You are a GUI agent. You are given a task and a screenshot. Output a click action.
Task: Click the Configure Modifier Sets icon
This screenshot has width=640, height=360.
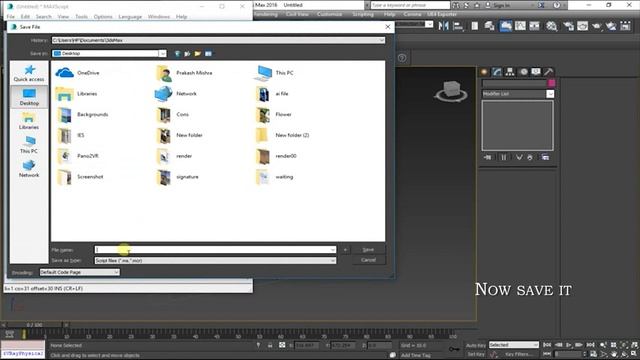point(545,157)
